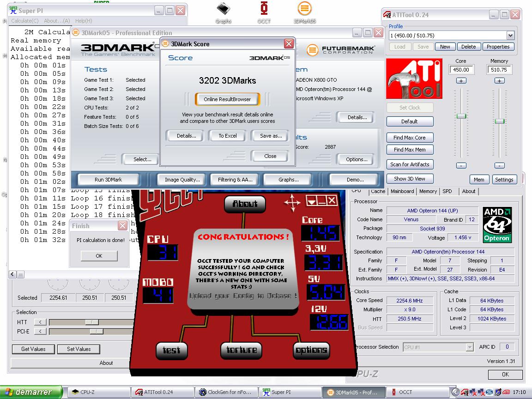
Task: Open the démarrer Start menu
Action: pos(31,392)
